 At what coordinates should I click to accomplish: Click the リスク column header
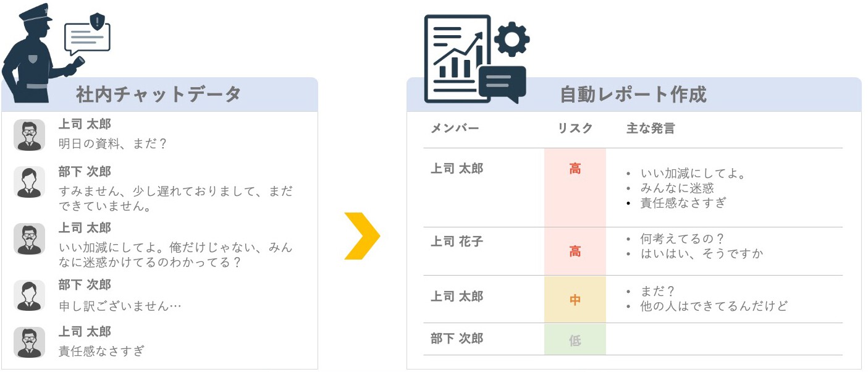pos(575,129)
